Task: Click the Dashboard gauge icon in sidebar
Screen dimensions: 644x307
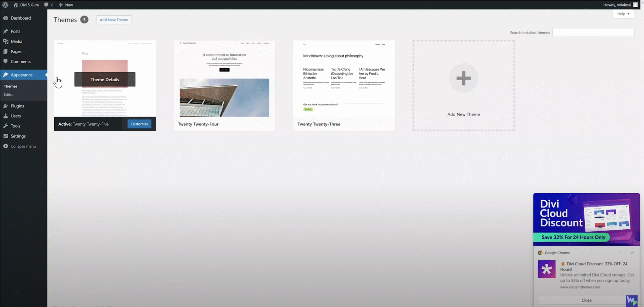Action: (x=6, y=18)
